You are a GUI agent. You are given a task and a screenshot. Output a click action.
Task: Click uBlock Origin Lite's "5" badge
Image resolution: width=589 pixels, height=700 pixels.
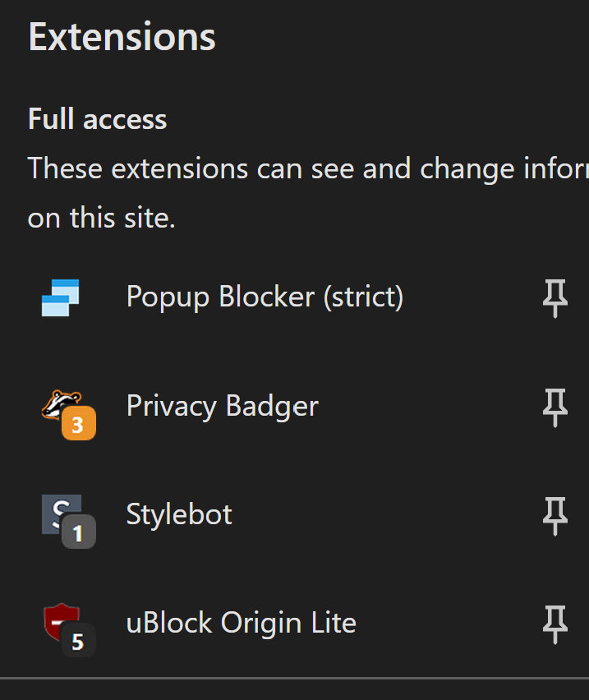tap(78, 641)
